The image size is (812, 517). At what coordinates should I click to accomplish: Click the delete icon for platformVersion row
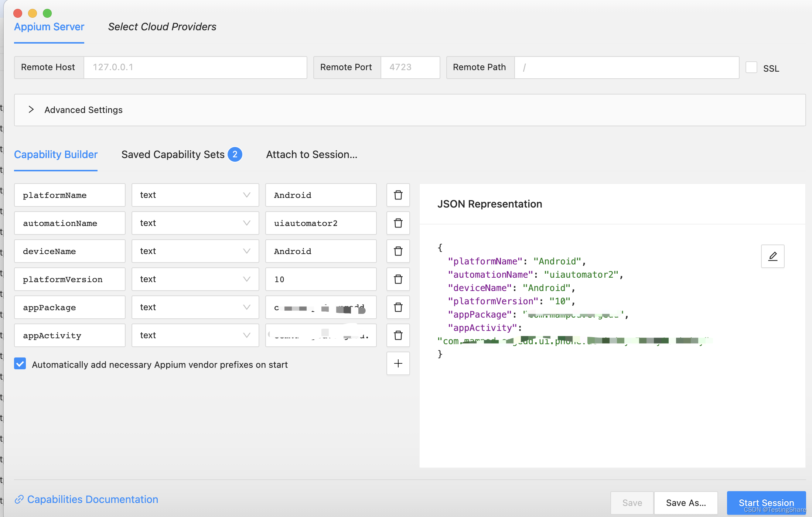(398, 279)
